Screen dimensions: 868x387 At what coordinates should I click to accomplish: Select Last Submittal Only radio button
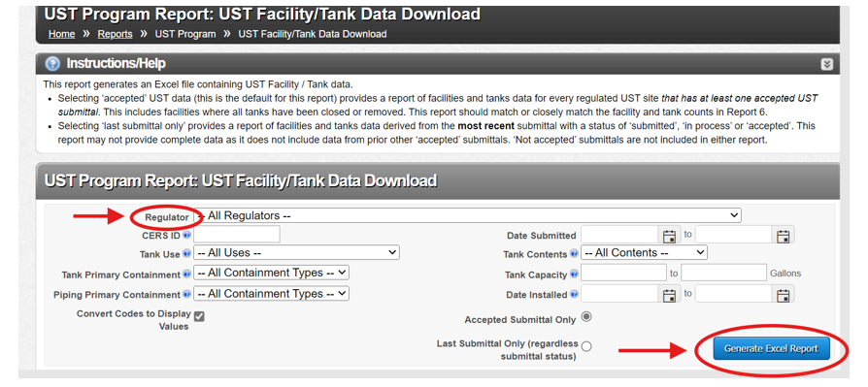[x=586, y=346]
